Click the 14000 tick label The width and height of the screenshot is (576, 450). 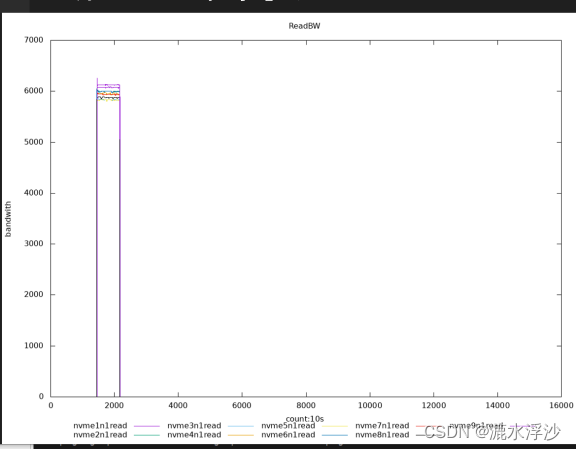pyautogui.click(x=498, y=405)
